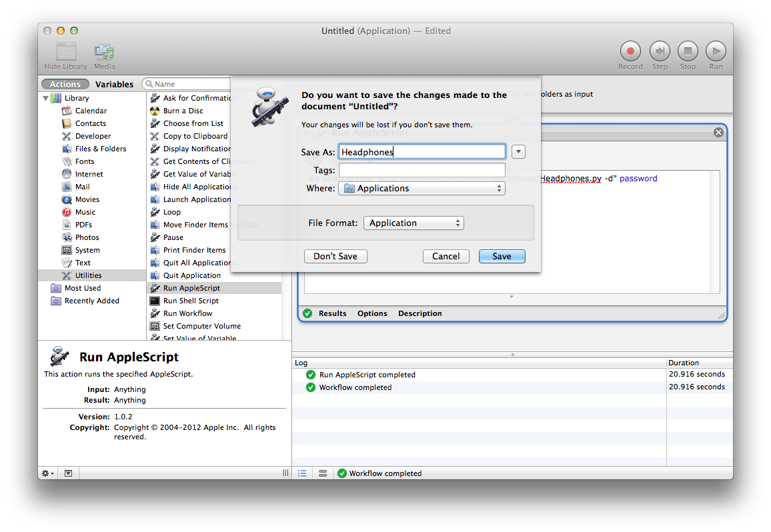Open the Media browser icon
This screenshot has height=532, width=771.
[x=104, y=52]
